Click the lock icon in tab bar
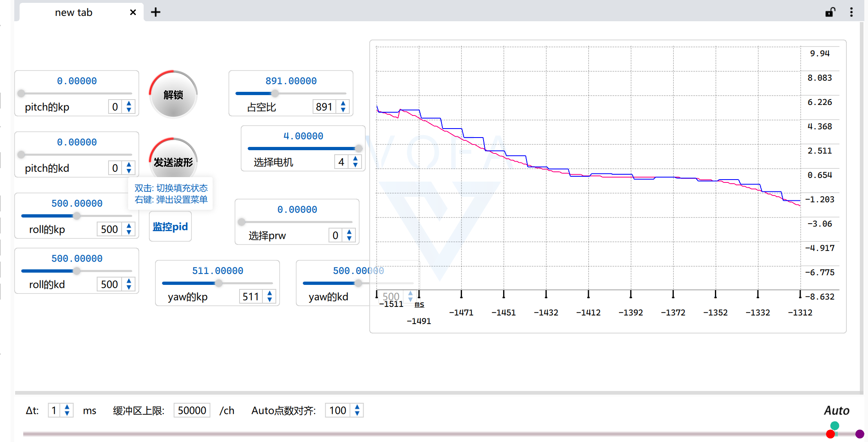Viewport: 868px width, 442px height. coord(830,12)
